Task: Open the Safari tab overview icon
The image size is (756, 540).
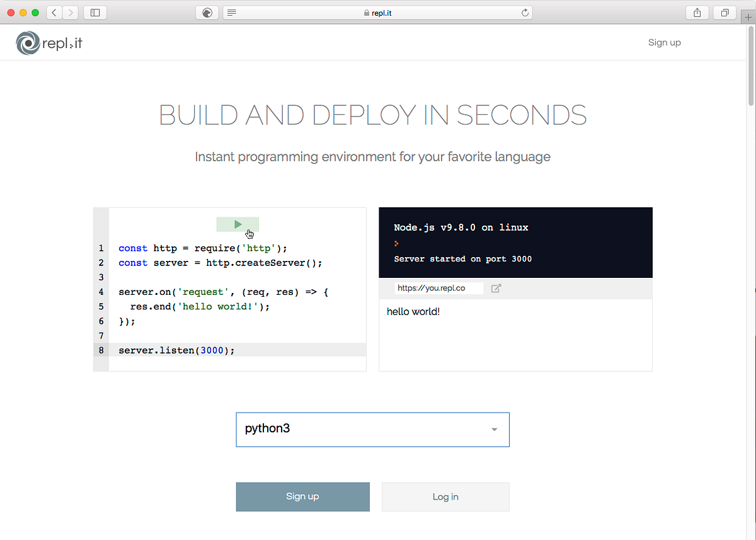Action: (x=724, y=12)
